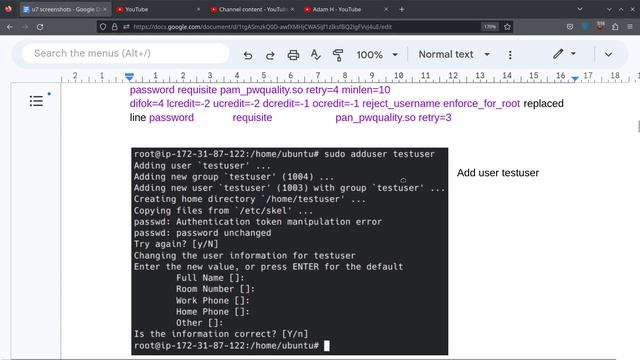Collapse the Docs menus with chevron
The height and width of the screenshot is (360, 640).
[x=608, y=54]
